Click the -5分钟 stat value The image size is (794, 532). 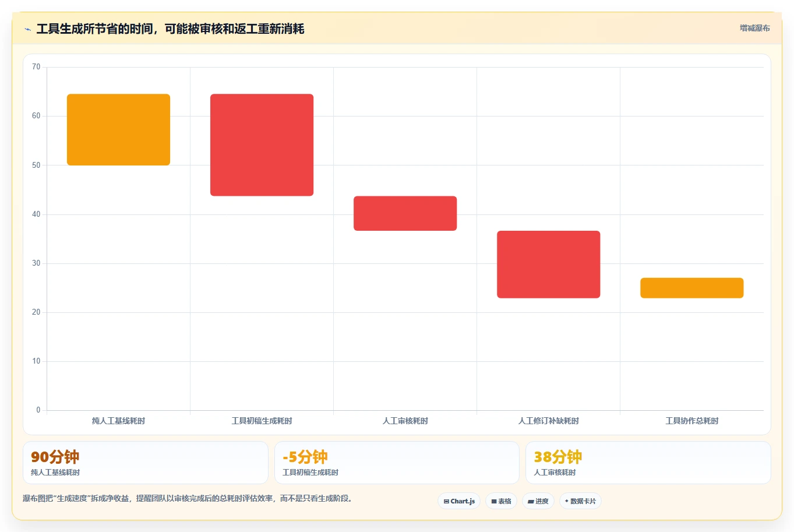coord(305,457)
